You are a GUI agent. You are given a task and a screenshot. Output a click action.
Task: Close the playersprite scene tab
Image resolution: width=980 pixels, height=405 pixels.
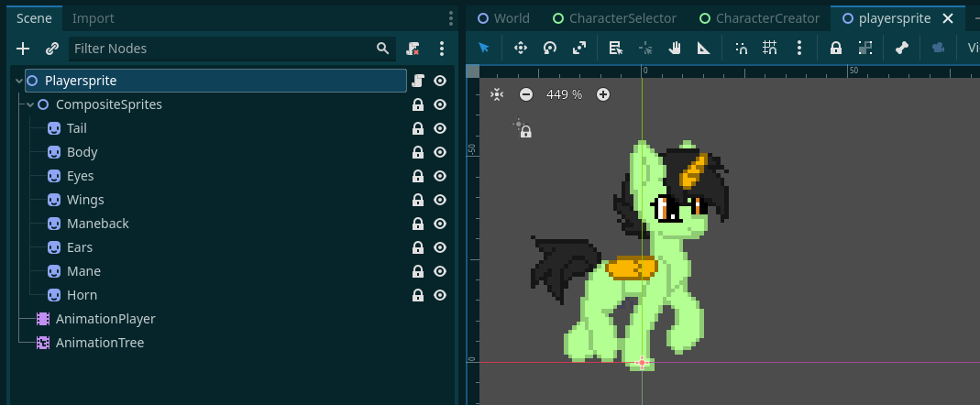(948, 18)
